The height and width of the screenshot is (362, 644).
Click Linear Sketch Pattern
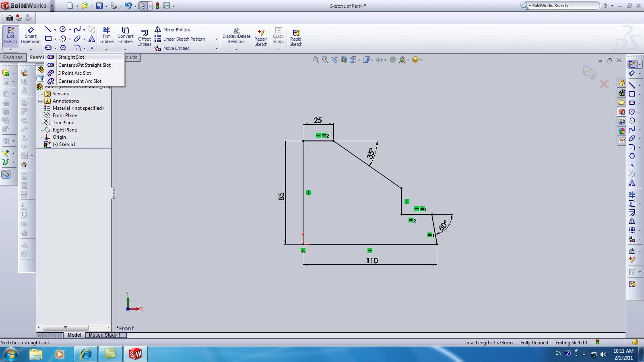point(180,39)
